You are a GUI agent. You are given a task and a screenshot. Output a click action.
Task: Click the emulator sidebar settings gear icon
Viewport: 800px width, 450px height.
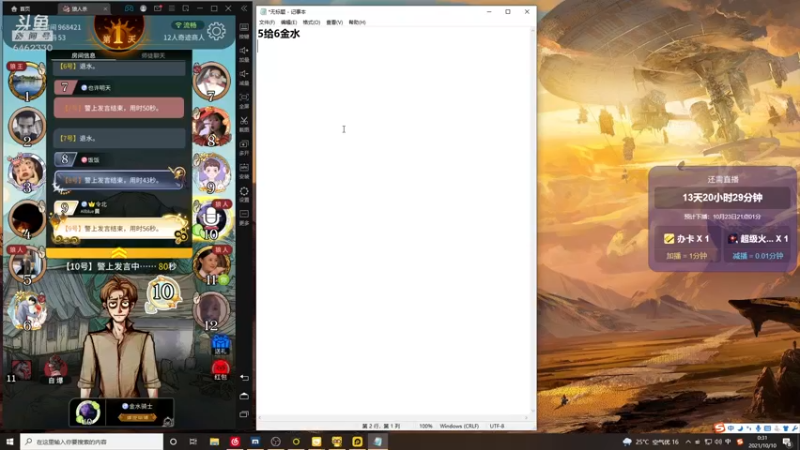(244, 191)
